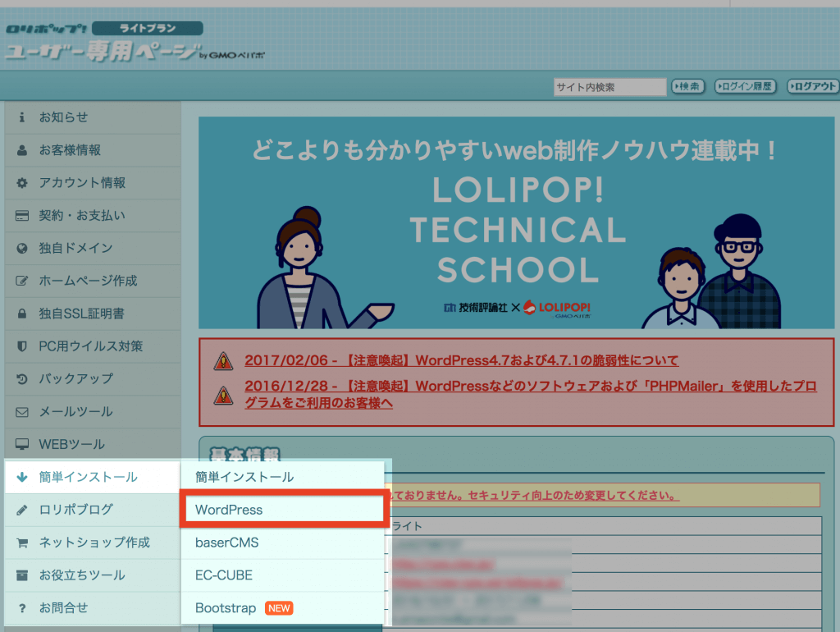Click the edit icon beside ホームページ作成
This screenshot has width=840, height=632.
(x=21, y=281)
